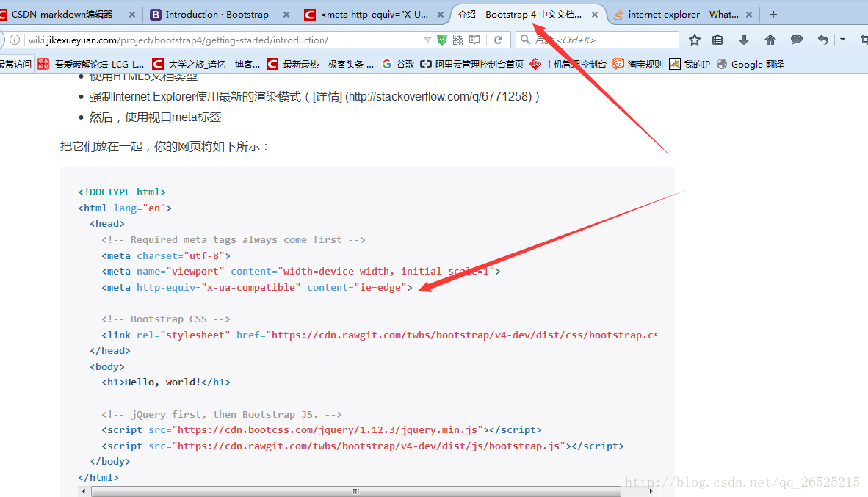The width and height of the screenshot is (868, 497).
Task: Open the 最常访问 bookmarks folder
Action: pos(15,64)
